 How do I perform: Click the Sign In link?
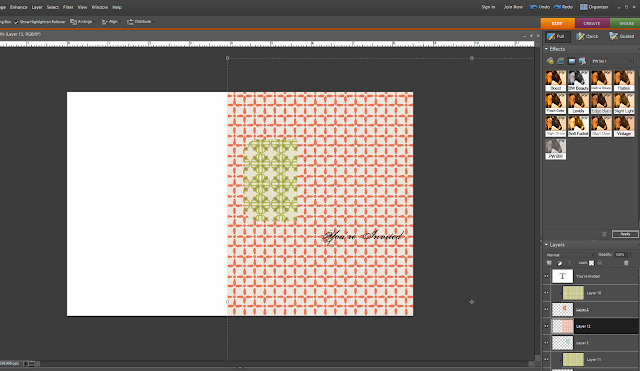click(488, 7)
